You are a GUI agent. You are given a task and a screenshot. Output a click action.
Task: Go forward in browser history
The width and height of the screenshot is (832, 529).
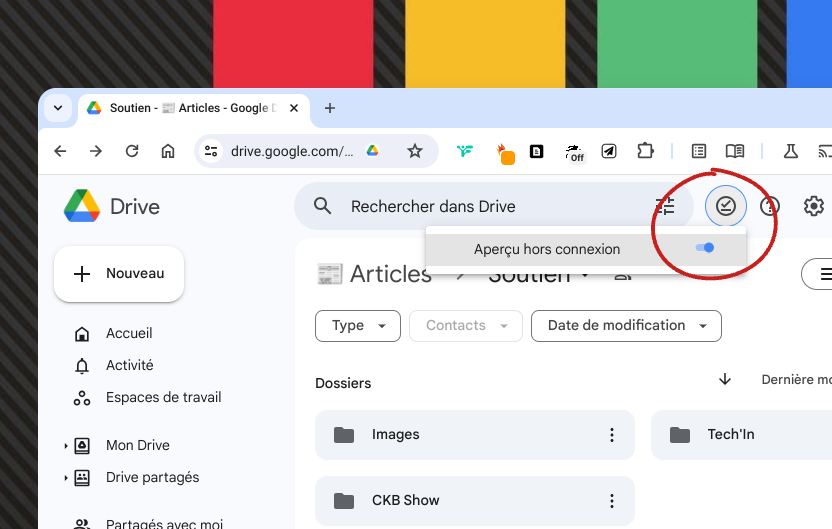(96, 151)
